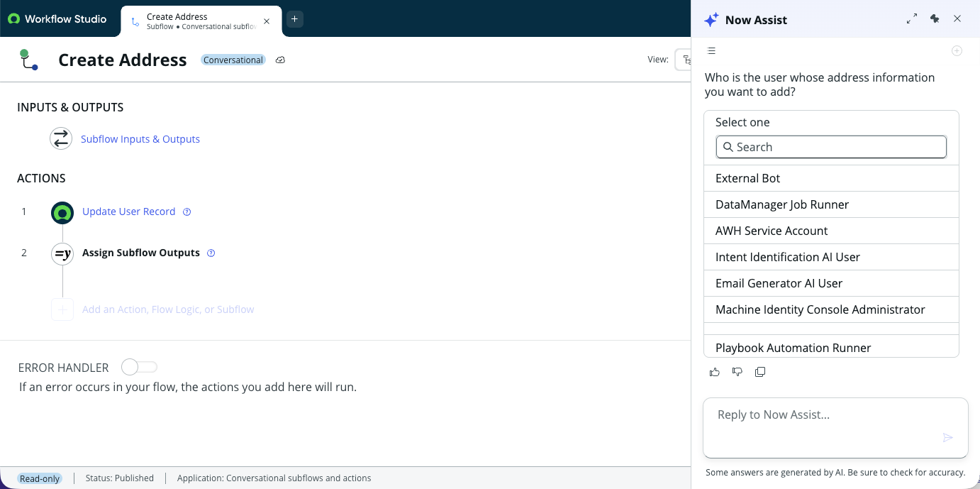Open the Update User Record action
The width and height of the screenshot is (980, 489).
coord(128,211)
